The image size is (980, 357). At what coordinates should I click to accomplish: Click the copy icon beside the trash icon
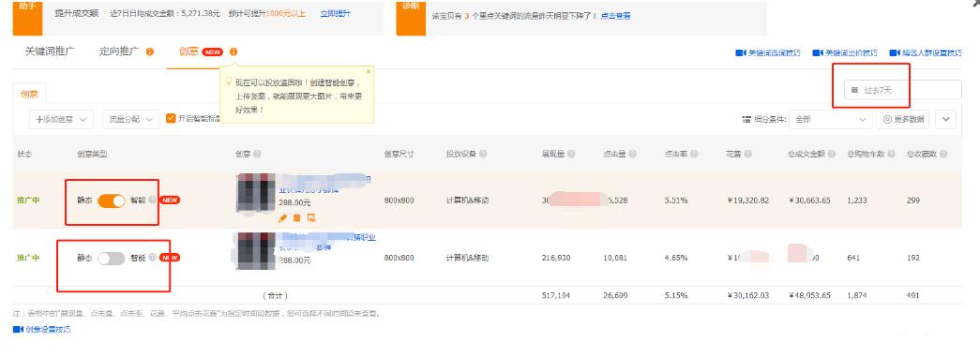(311, 217)
